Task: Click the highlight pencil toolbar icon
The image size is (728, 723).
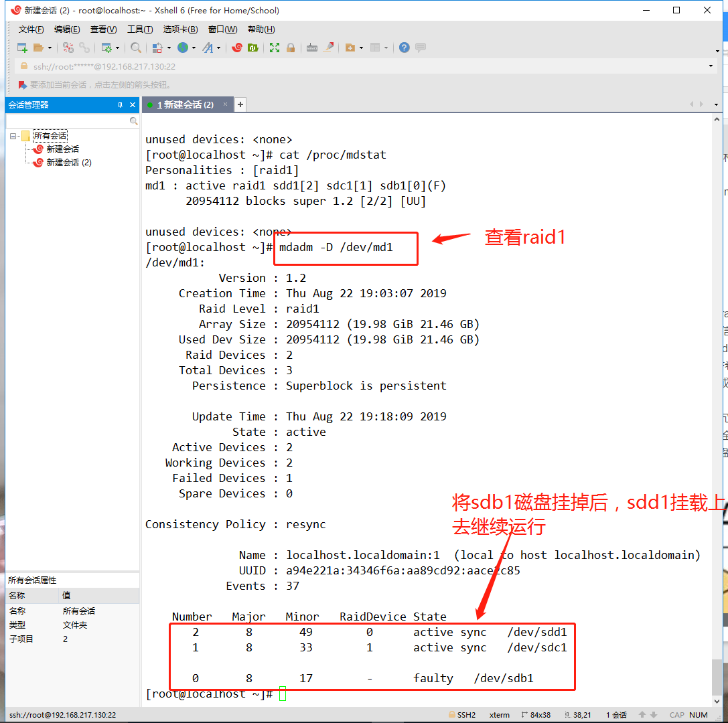Action: [x=328, y=48]
